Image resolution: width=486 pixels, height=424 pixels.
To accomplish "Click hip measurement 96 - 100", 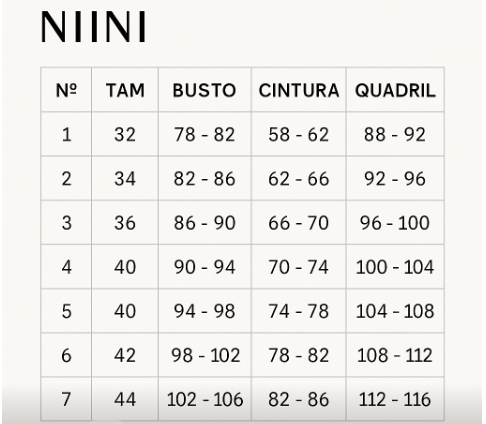I will (x=395, y=223).
